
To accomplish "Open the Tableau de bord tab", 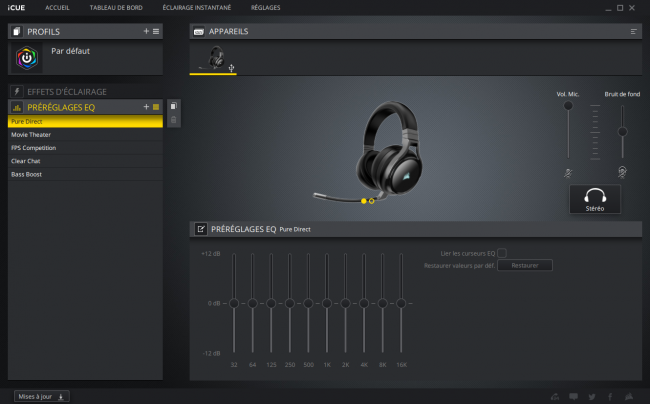I will 116,7.
